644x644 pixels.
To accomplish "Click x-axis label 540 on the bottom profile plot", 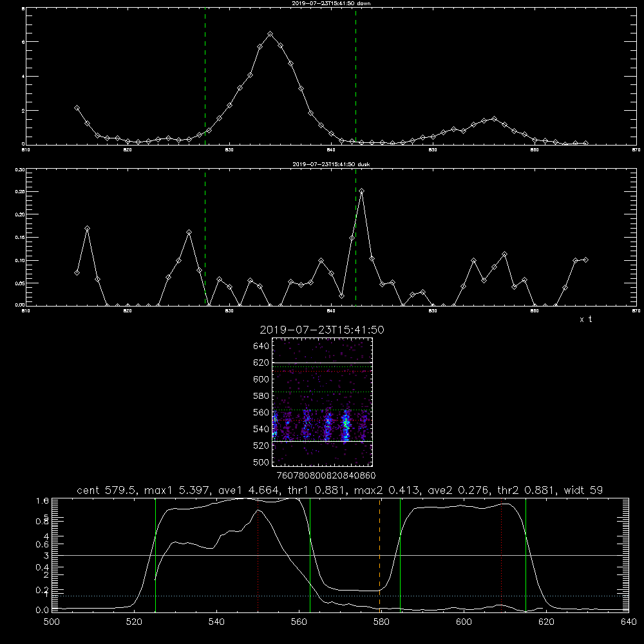I will 216,622.
